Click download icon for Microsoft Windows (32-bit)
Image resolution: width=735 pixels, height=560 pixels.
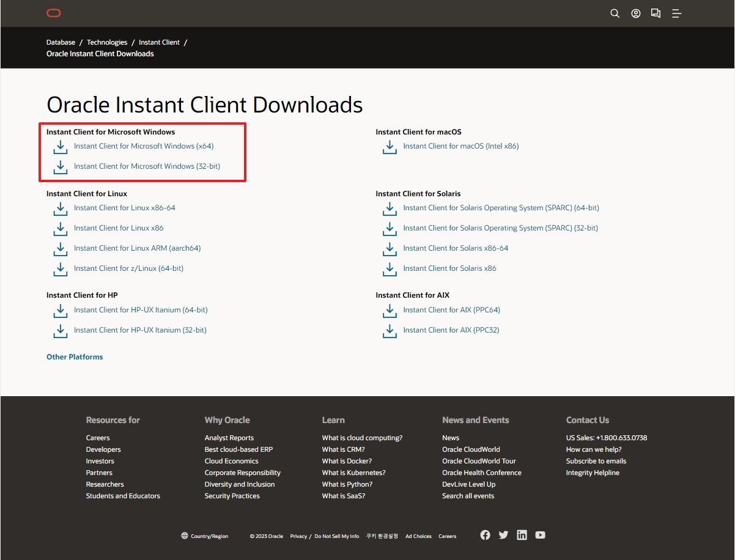pos(60,167)
